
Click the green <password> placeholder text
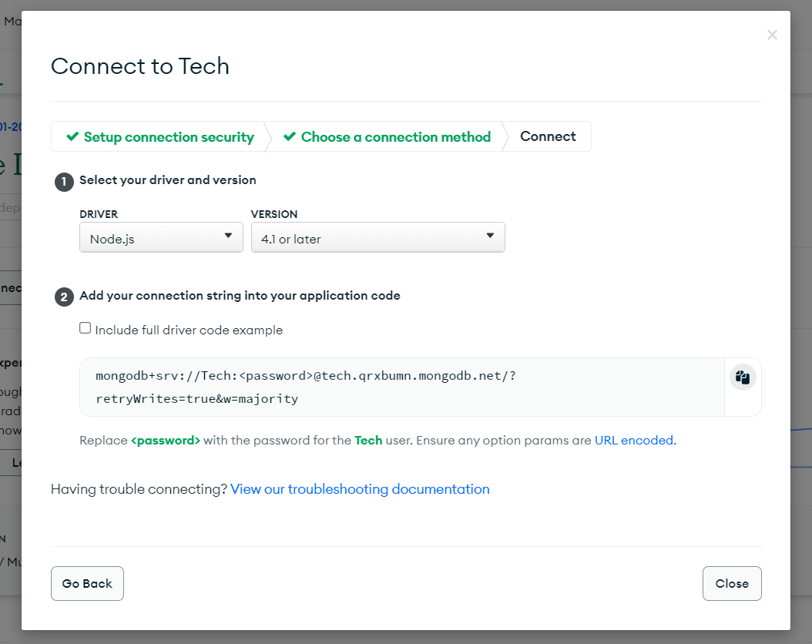pyautogui.click(x=165, y=440)
